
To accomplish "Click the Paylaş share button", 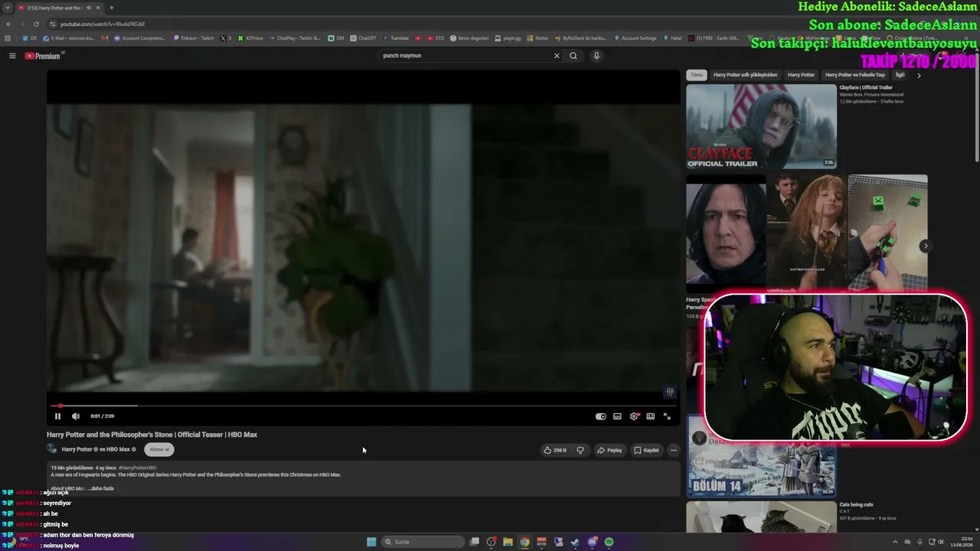I will (x=609, y=450).
